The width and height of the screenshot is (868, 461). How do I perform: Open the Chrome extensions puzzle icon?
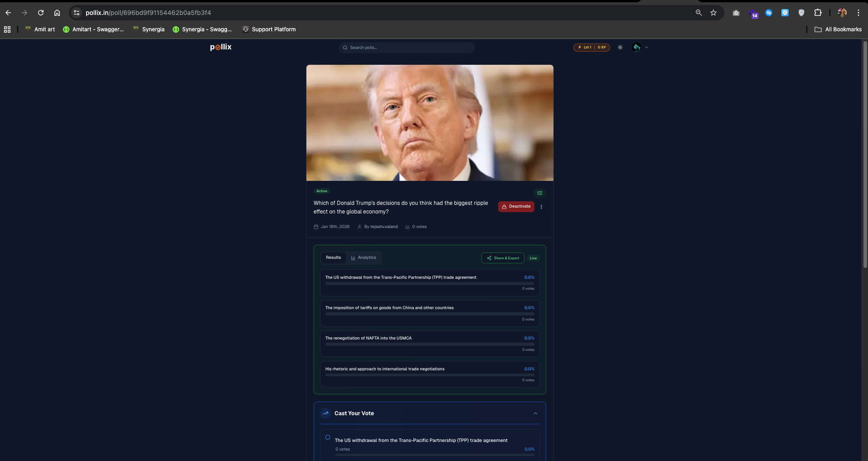coord(818,13)
